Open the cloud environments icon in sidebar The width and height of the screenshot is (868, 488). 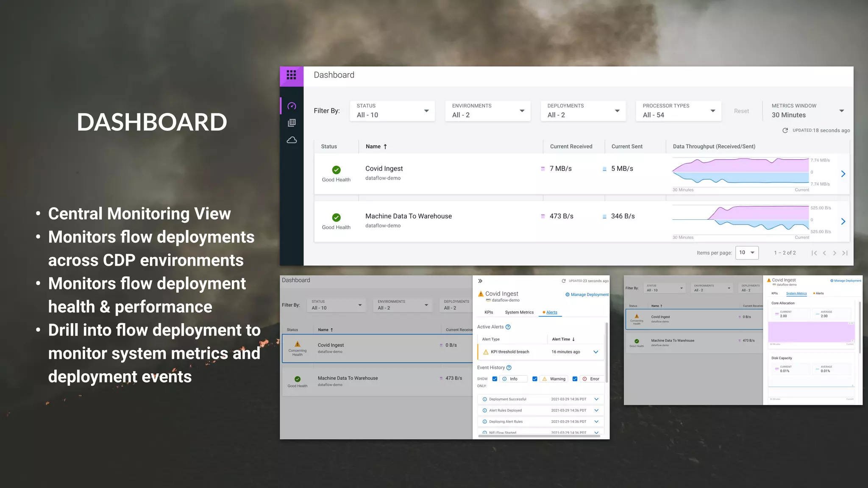point(292,140)
